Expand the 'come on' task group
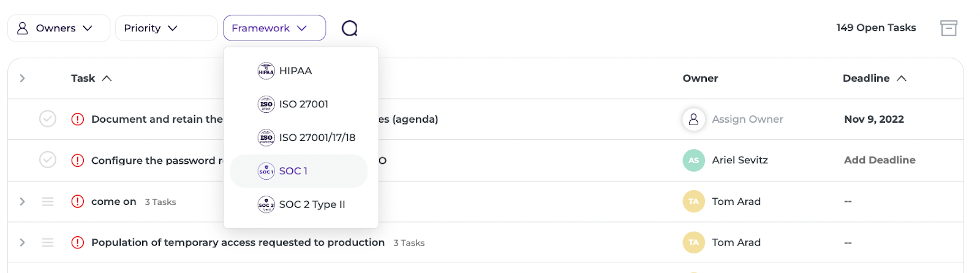Screen dimensions: 980x273 click(x=23, y=201)
